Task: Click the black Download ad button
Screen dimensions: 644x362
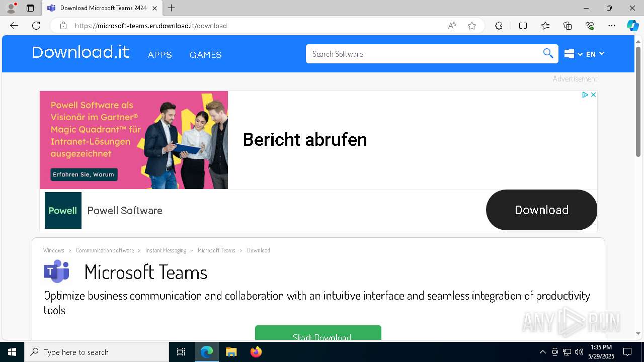Action: [541, 210]
